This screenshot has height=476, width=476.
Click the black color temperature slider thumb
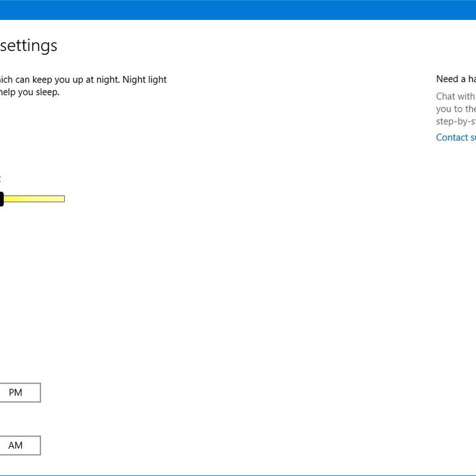tap(1, 198)
